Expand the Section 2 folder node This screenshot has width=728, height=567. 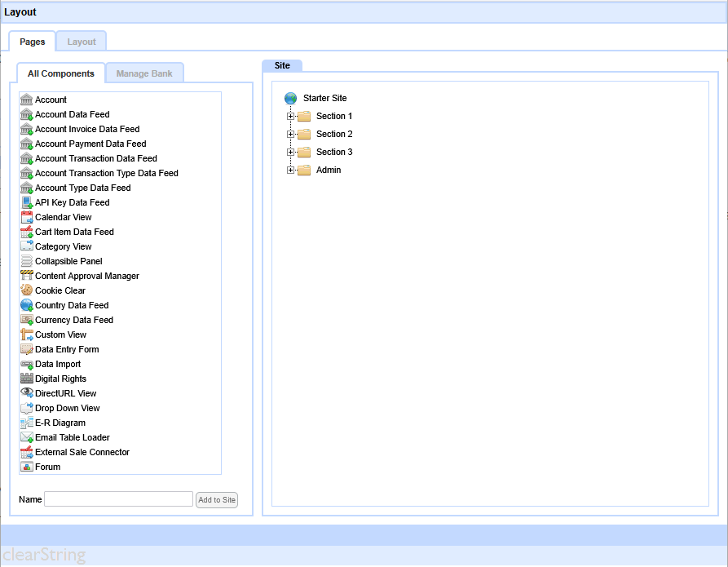pyautogui.click(x=291, y=135)
